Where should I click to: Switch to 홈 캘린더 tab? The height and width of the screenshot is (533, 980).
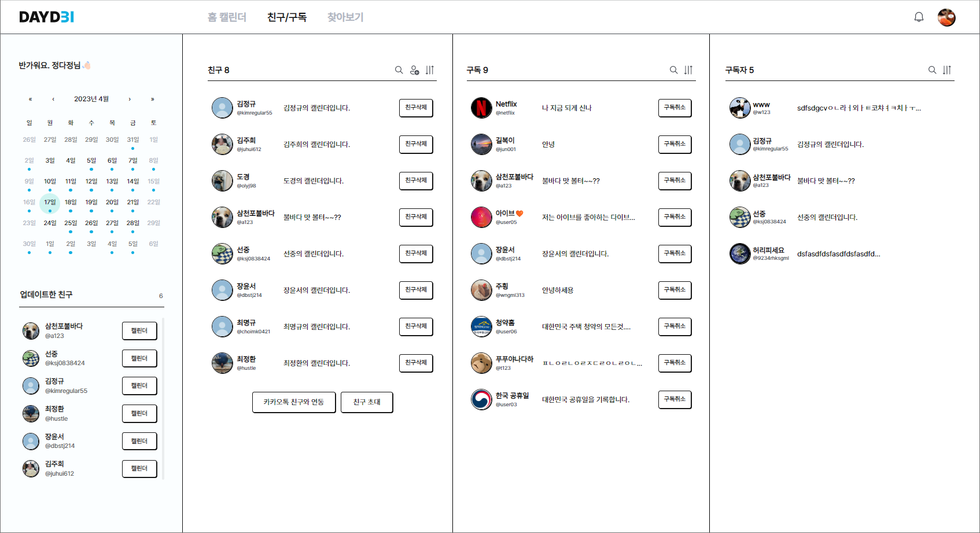pyautogui.click(x=227, y=17)
